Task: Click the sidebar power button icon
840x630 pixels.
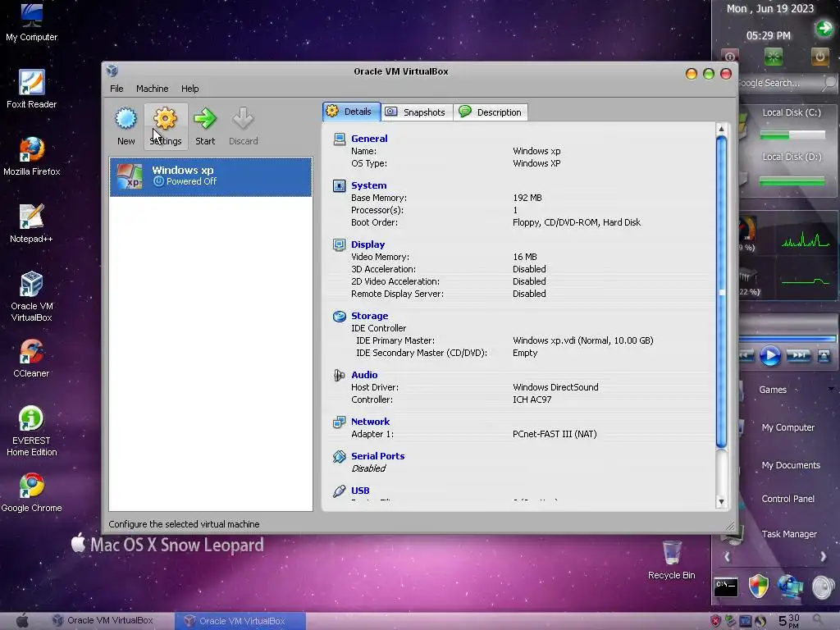Action: [x=819, y=57]
